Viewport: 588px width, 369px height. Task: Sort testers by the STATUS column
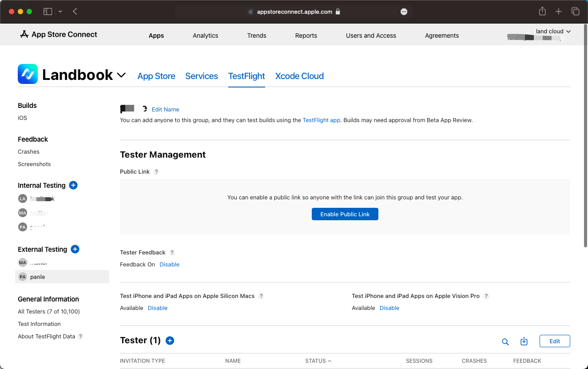pos(318,361)
